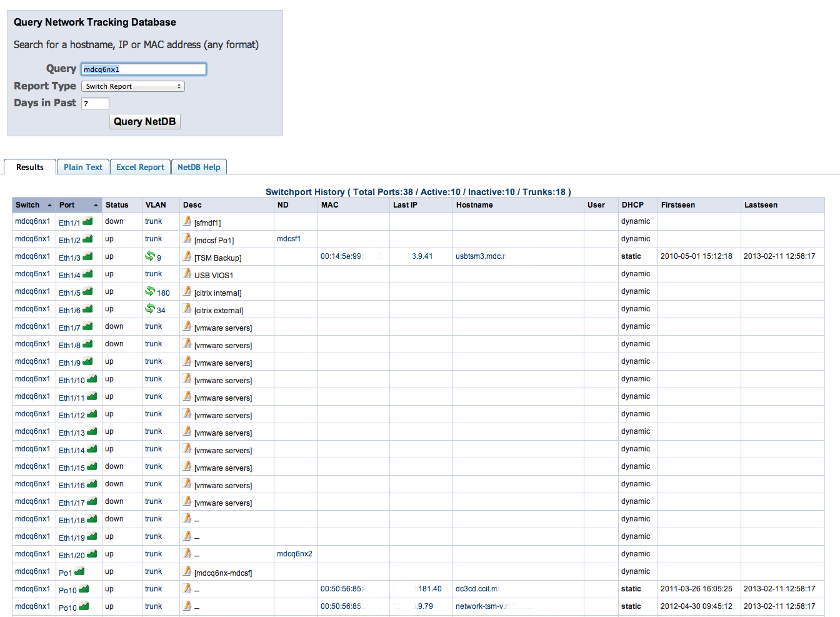The width and height of the screenshot is (840, 617).
Task: Sort by the DHCP column header
Action: (638, 205)
